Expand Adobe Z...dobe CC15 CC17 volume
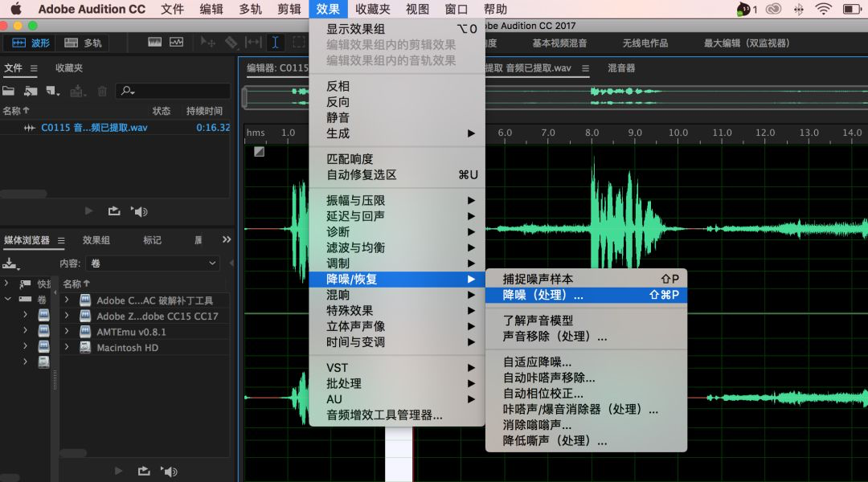The height and width of the screenshot is (482, 868). coord(67,316)
